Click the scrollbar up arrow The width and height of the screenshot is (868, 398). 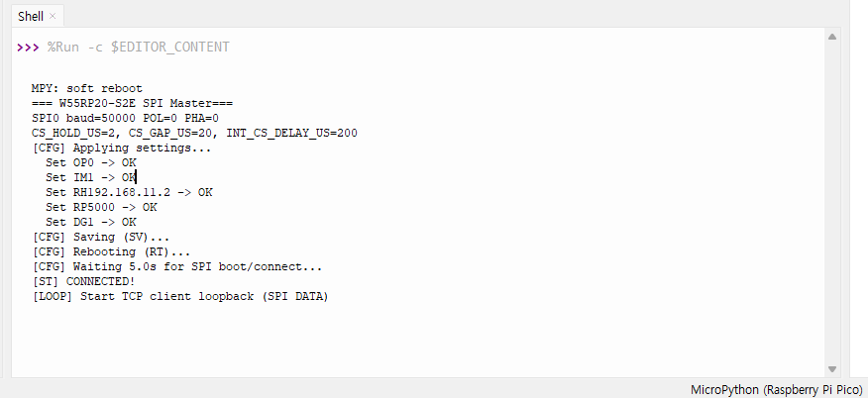[x=832, y=36]
